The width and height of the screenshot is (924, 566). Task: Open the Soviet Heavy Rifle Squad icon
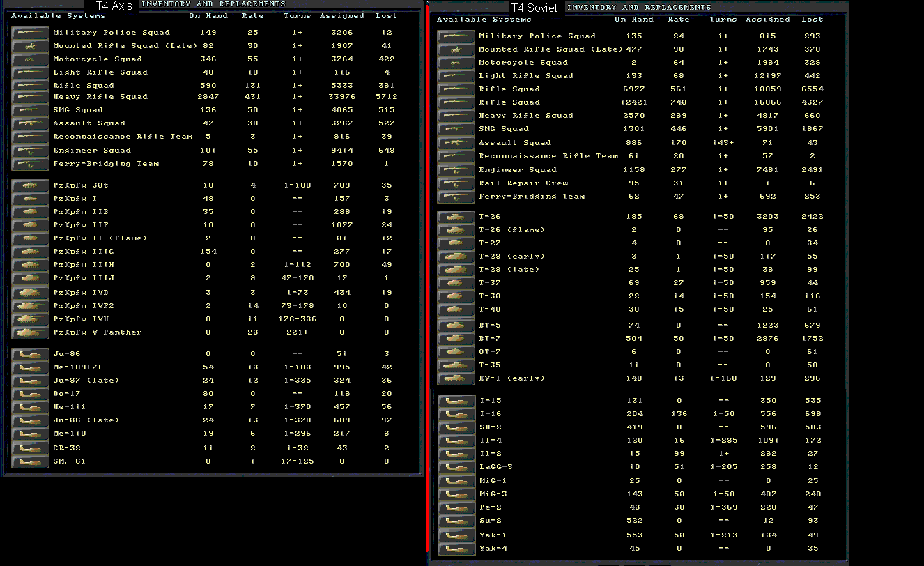[456, 116]
